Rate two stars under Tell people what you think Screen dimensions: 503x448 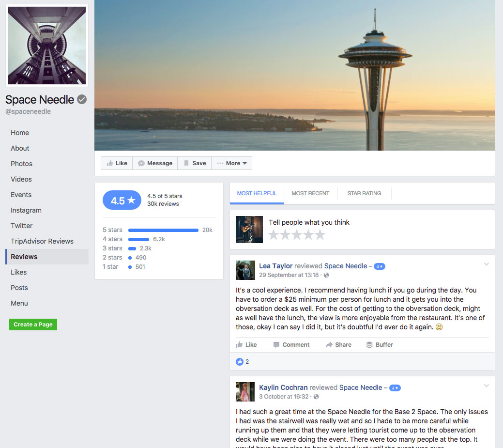pyautogui.click(x=285, y=235)
